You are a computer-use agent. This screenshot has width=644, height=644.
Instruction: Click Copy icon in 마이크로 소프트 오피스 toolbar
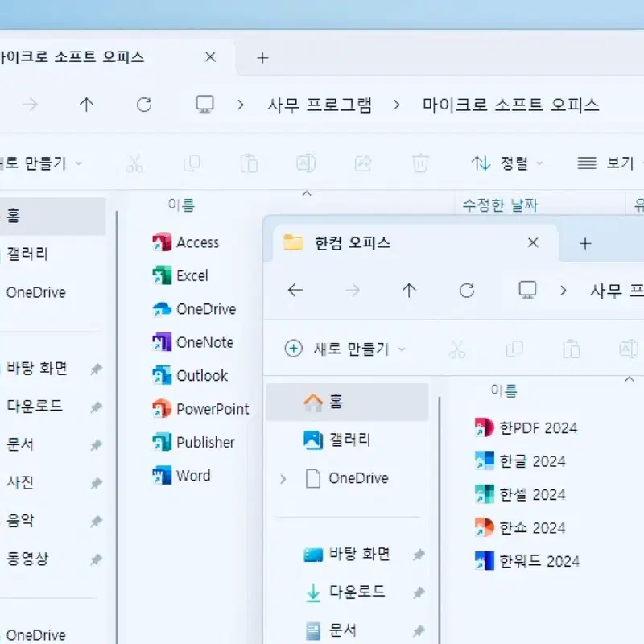pos(192,163)
